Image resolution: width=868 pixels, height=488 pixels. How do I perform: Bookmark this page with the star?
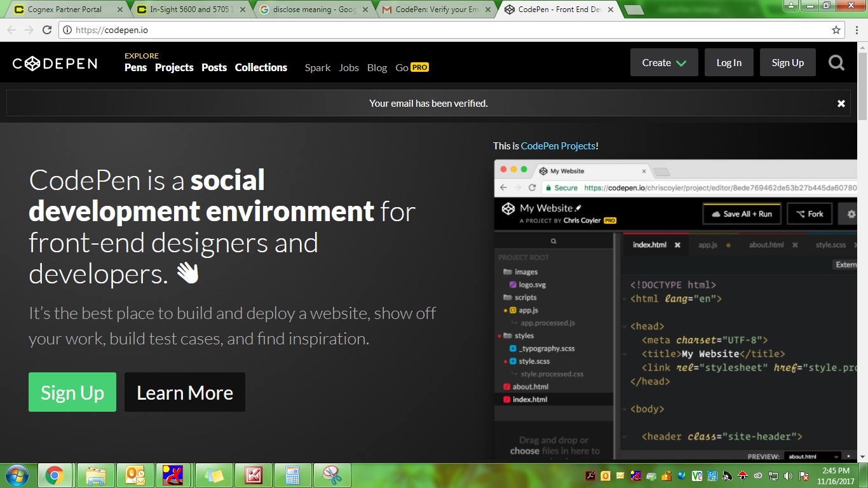pyautogui.click(x=836, y=30)
